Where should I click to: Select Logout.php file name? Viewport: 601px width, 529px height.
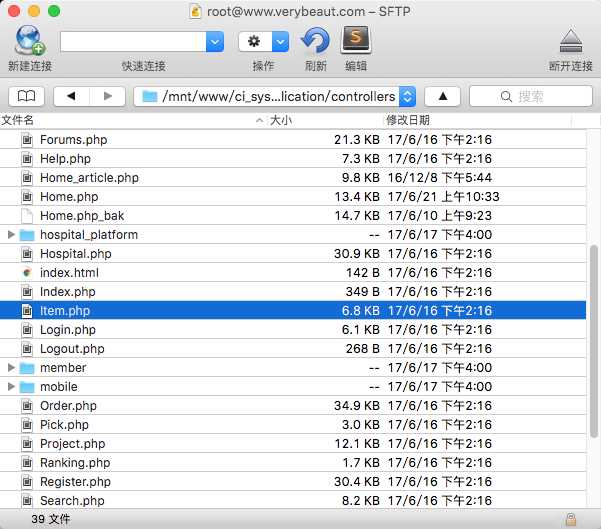(x=72, y=349)
